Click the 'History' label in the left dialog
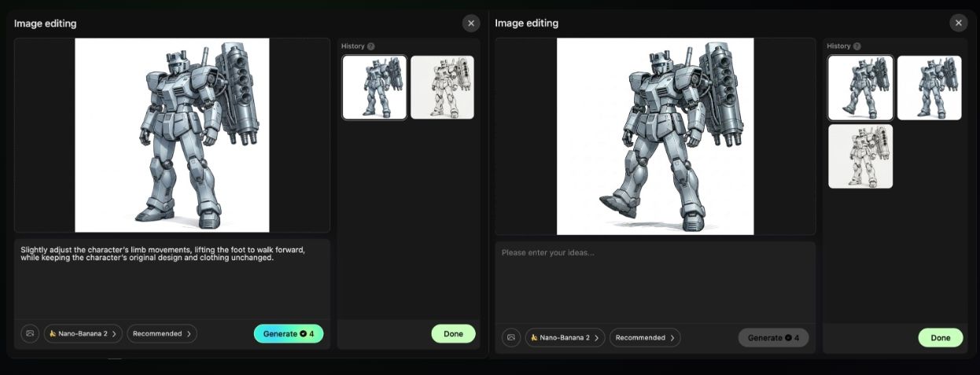 [353, 46]
